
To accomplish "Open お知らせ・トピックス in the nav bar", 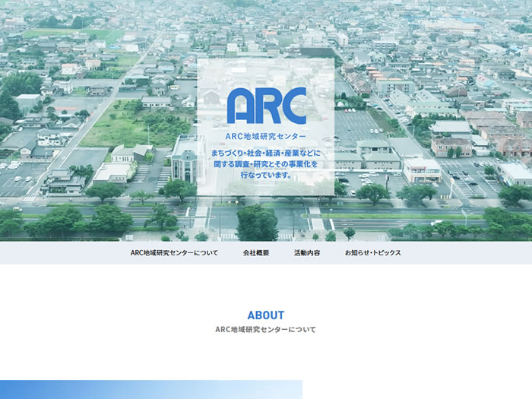I will 373,253.
